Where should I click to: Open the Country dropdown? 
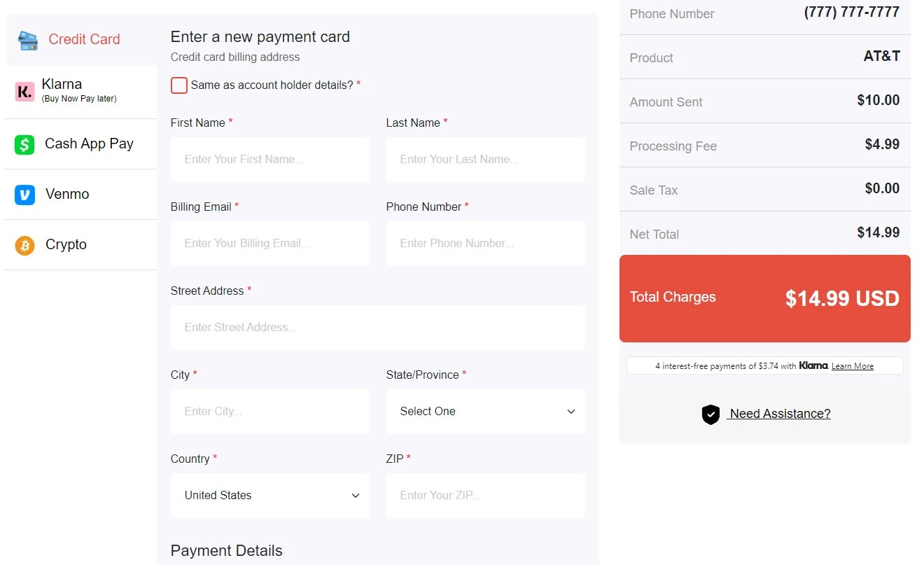(269, 496)
